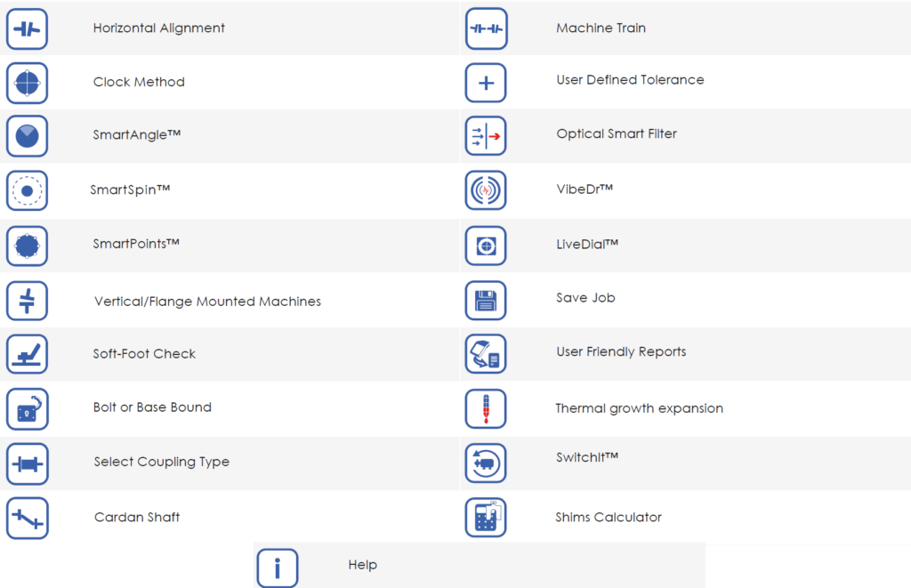Image resolution: width=911 pixels, height=588 pixels.
Task: Open Vertical/Flange Mounted Machines icon
Action: [x=27, y=301]
